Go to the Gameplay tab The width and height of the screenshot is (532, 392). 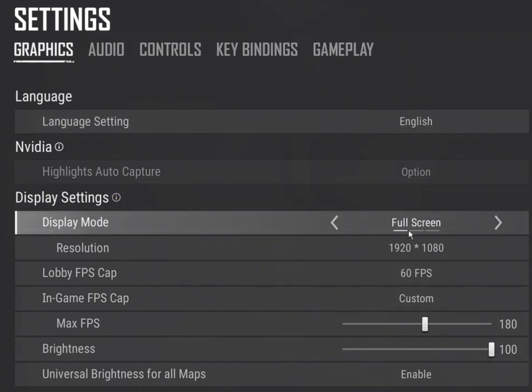click(343, 49)
